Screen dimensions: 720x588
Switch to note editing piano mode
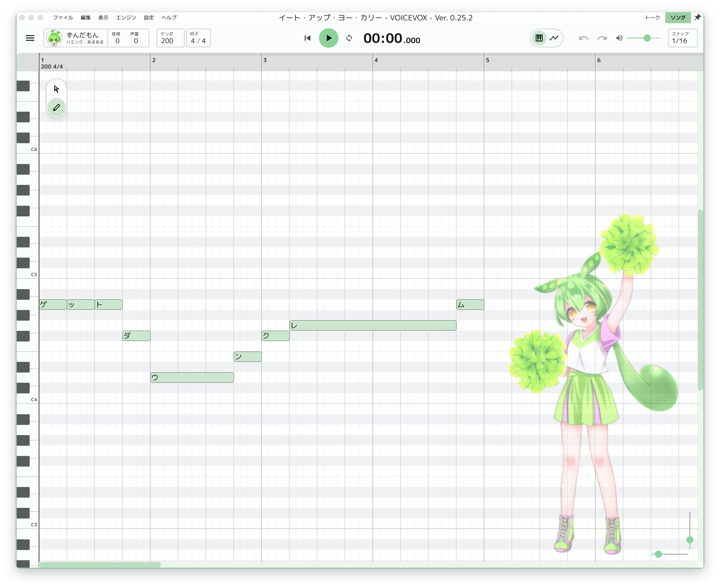pyautogui.click(x=539, y=38)
